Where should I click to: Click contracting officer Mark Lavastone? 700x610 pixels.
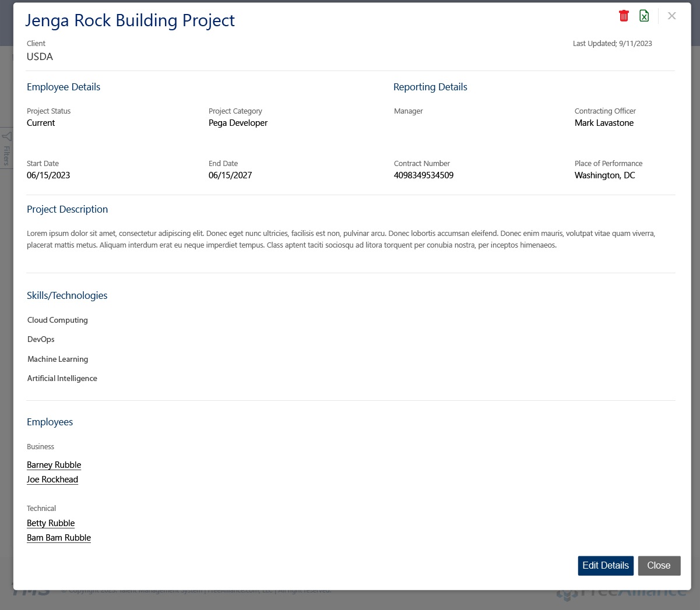(x=604, y=123)
